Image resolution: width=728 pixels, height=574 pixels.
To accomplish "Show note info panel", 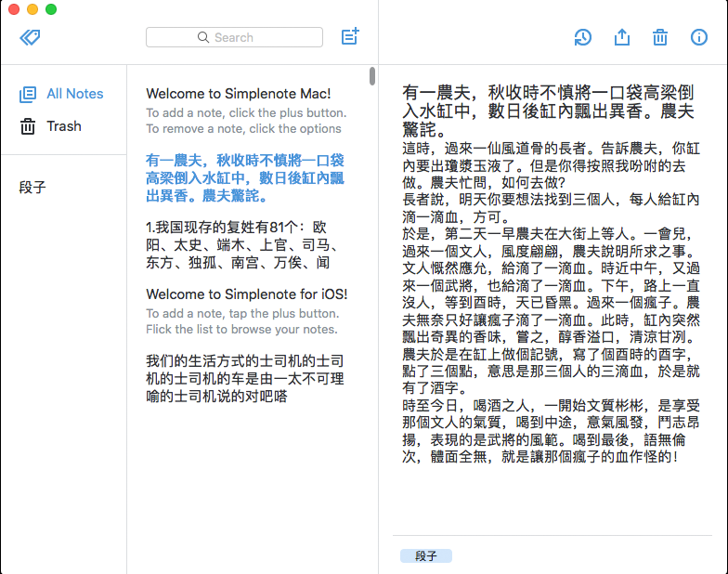I will [x=699, y=37].
